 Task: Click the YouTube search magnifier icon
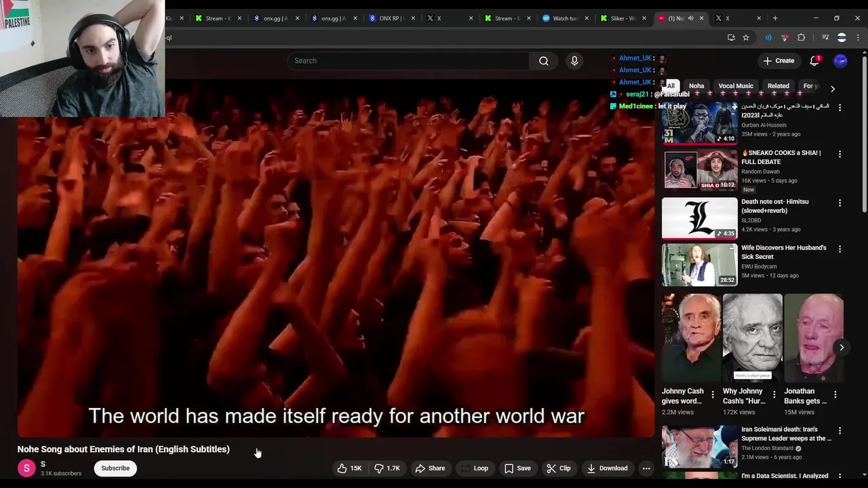pyautogui.click(x=544, y=61)
